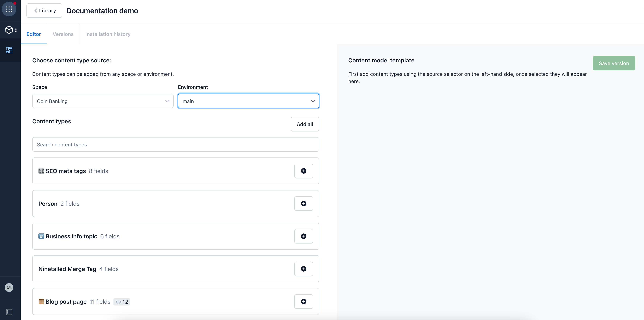Viewport: 644px width, 320px height.
Task: Click the Save version button
Action: point(614,63)
